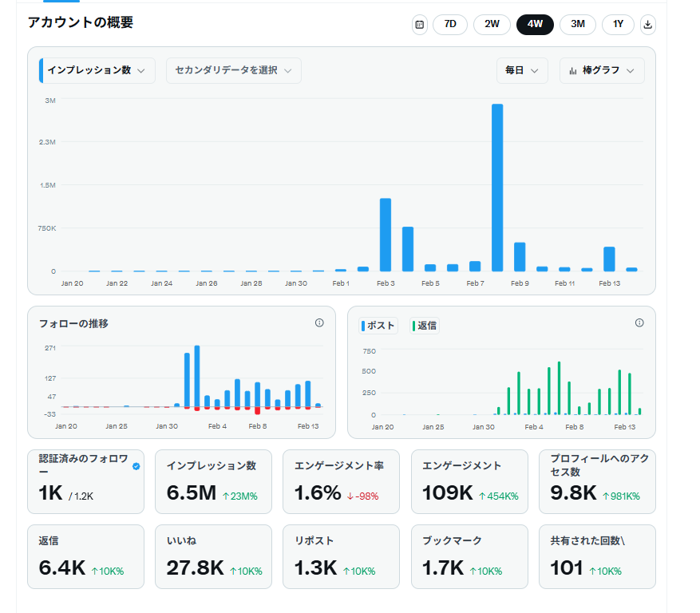Open the プロフィールへのアクセス数 card
The image size is (700, 613).
click(597, 482)
